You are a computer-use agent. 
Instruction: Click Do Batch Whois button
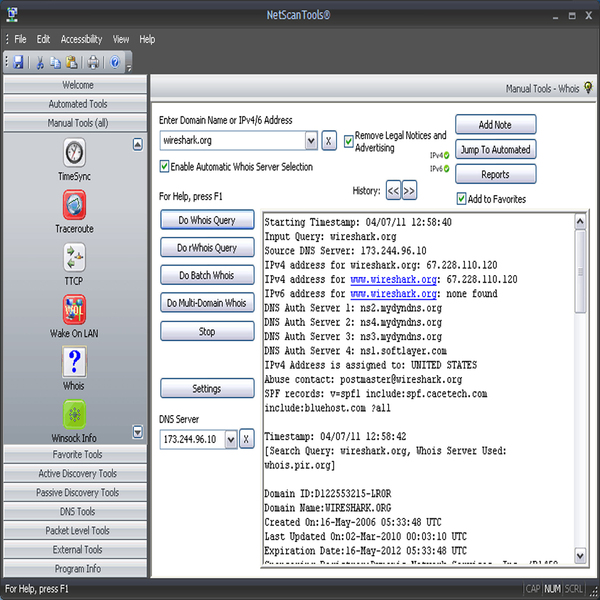point(207,275)
